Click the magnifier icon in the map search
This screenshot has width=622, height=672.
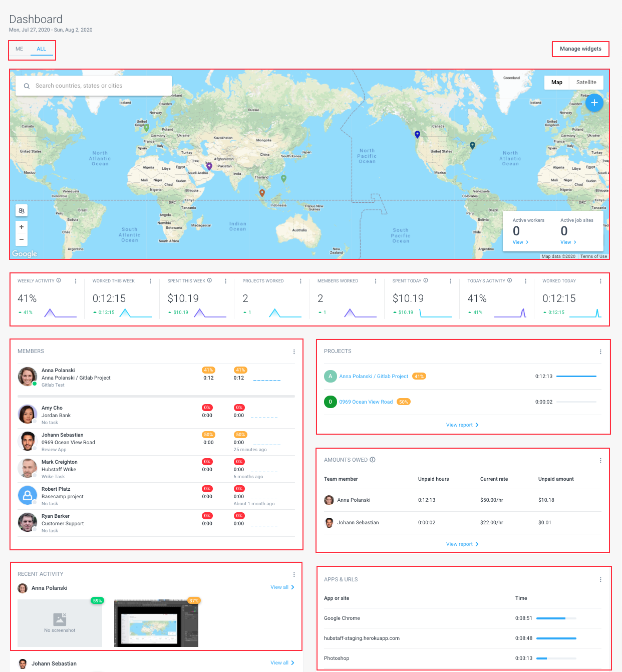(x=27, y=86)
